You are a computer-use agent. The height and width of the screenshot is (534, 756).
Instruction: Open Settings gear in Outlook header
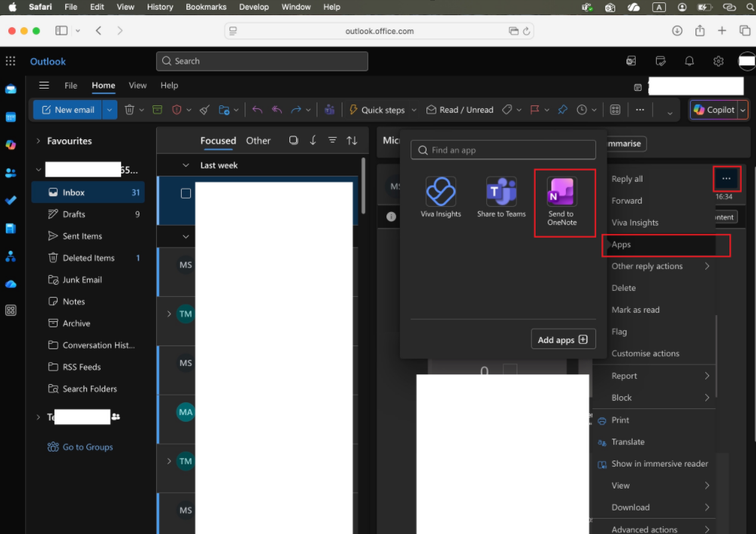tap(718, 61)
